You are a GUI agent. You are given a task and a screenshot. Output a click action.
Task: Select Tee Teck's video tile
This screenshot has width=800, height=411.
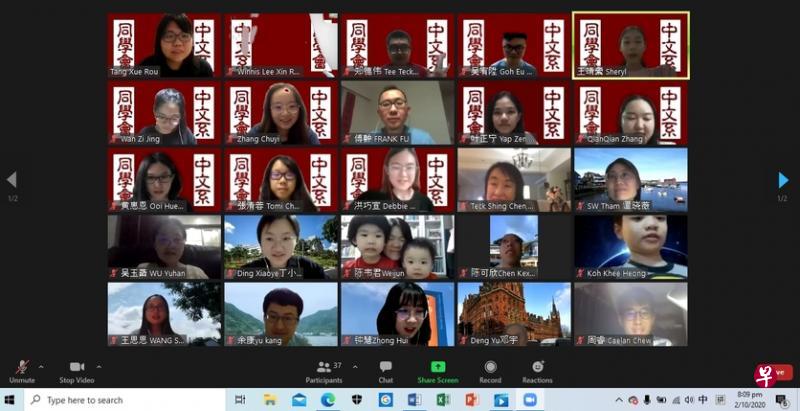click(397, 45)
